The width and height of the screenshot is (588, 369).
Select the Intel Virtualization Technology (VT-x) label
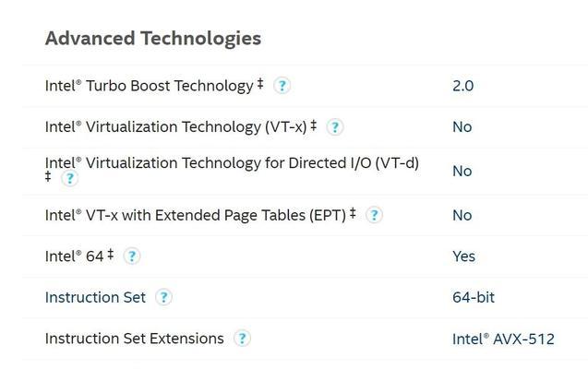(181, 127)
